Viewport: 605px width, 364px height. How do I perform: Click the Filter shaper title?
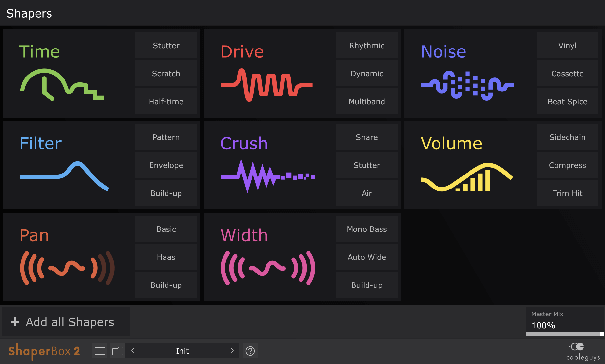[41, 143]
